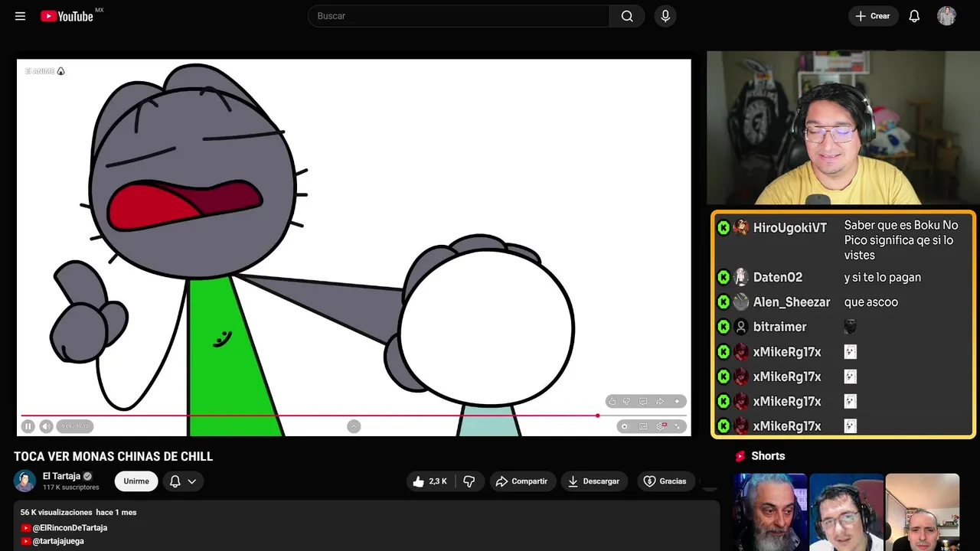
Task: Open El Tartaja channel avatar
Action: pyautogui.click(x=24, y=481)
